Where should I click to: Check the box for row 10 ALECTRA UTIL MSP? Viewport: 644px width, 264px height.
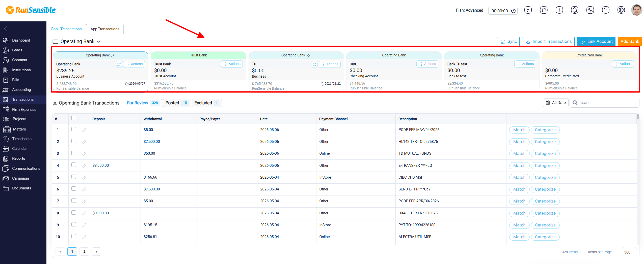pos(74,236)
